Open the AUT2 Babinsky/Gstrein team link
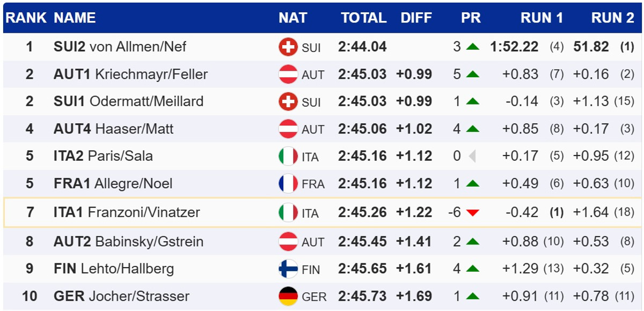Viewport: 644px width, 311px height. point(128,241)
